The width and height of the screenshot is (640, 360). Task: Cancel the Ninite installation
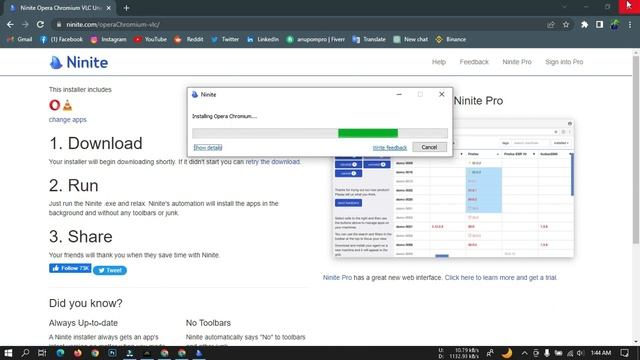point(429,147)
